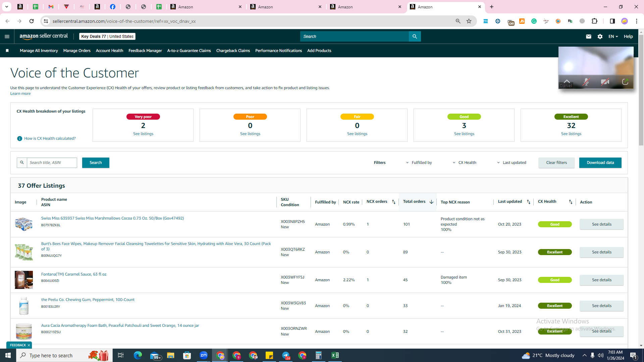Open Microsoft Edge from the taskbar

tap(138, 355)
